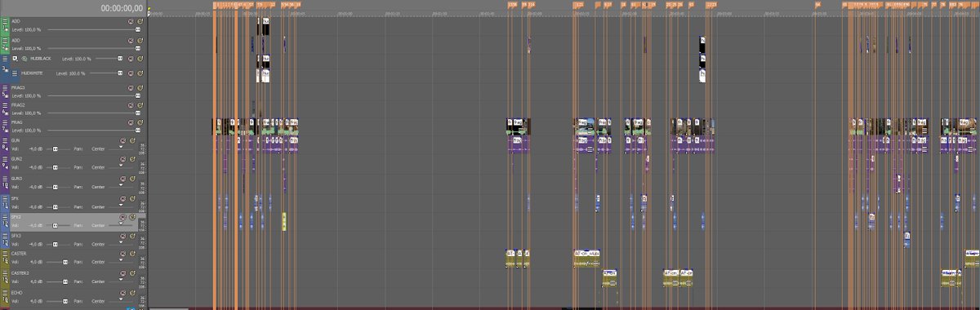Open SFX3 track automation settings arrow
Viewport: 980px width, 310px height.
tap(121, 242)
